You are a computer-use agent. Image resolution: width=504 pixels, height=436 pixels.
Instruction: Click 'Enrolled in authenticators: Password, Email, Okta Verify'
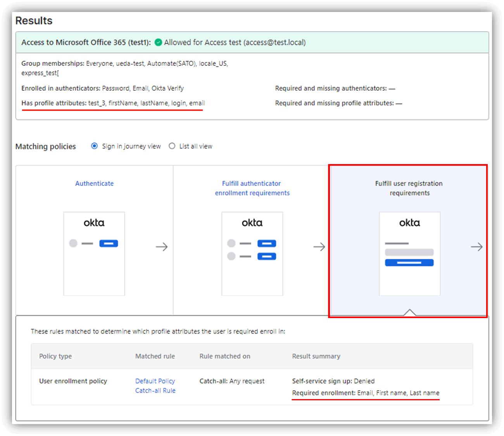tap(102, 88)
